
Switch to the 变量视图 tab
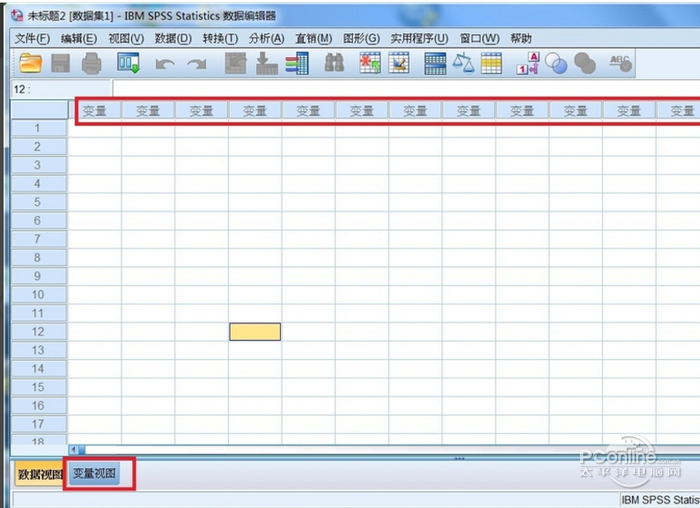94,473
